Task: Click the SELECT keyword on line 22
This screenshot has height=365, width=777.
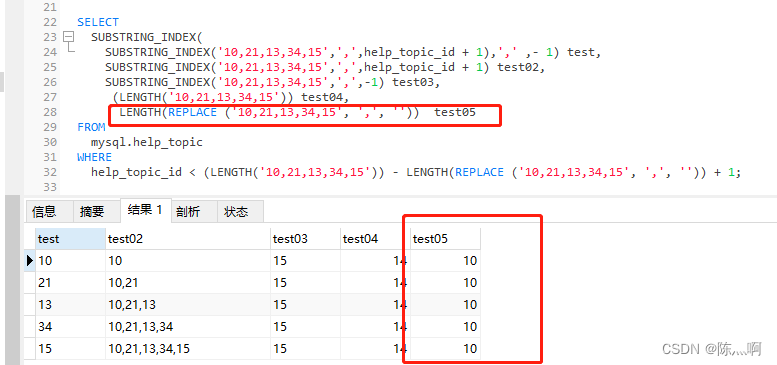Action: coord(98,22)
